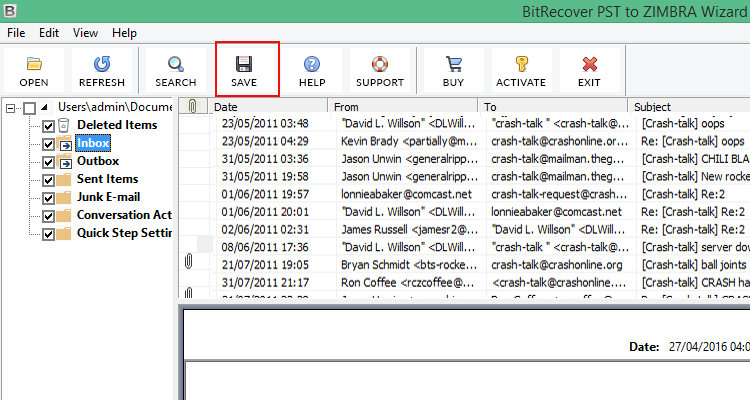Click the SAVE floppy disk icon
The image size is (750, 400).
pos(244,64)
